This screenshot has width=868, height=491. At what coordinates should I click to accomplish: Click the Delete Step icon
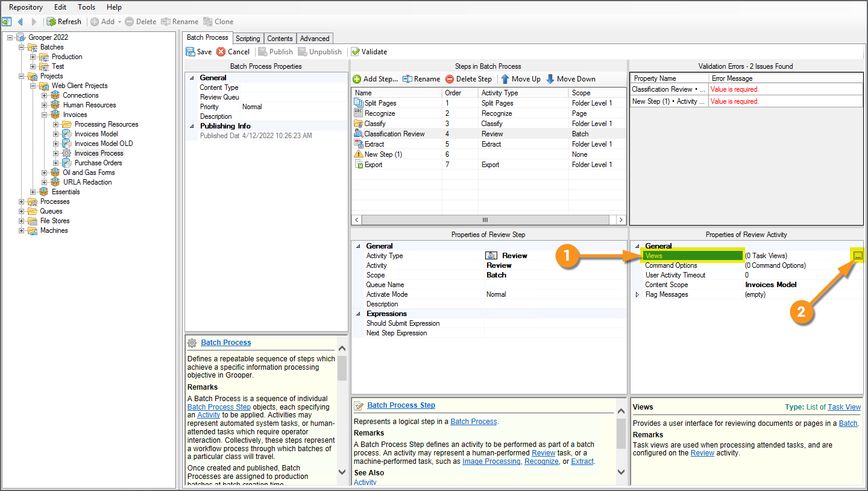coord(450,79)
